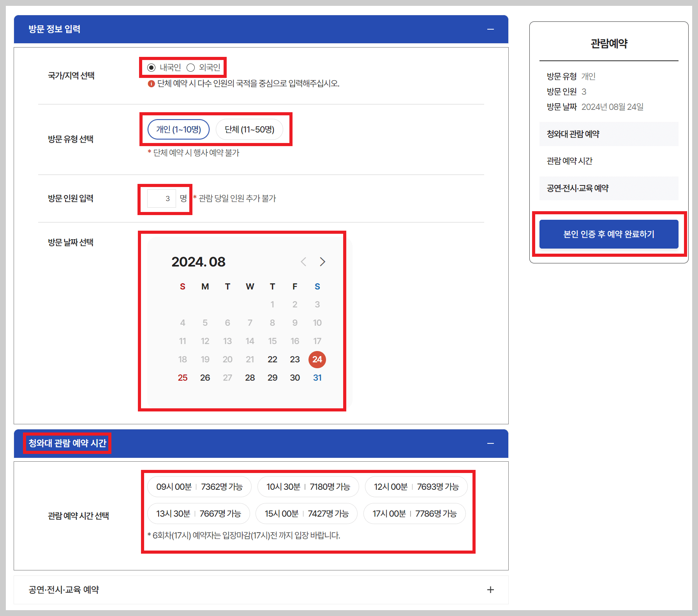Screen dimensions: 698x616
Task: Collapse the 청와대 관람 예약 시간 section
Action: click(x=490, y=443)
